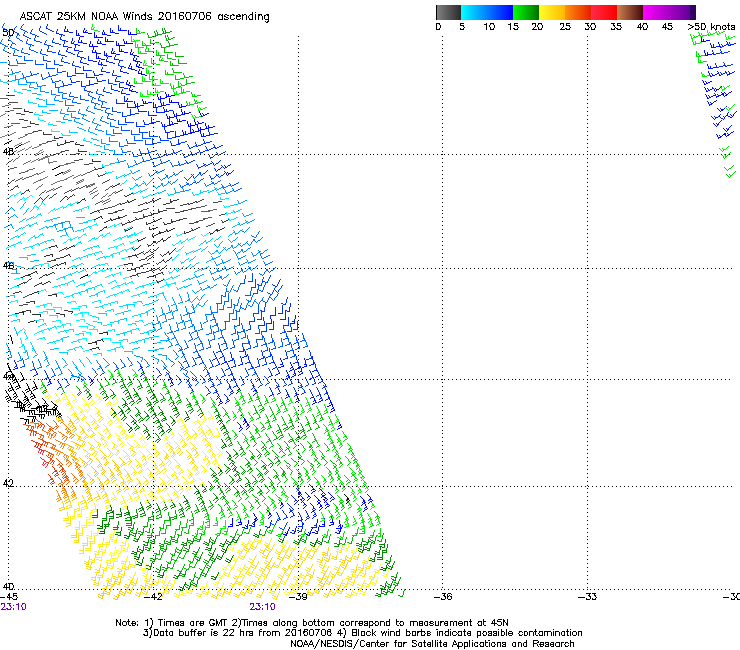Click the ASCAT 25KM NOAA Winds title

click(x=144, y=16)
